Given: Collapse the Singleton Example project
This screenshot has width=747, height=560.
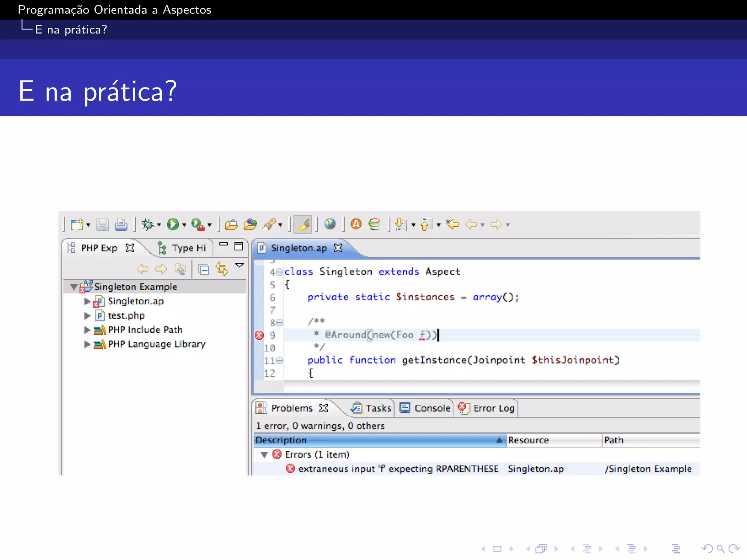Looking at the screenshot, I should (x=74, y=287).
